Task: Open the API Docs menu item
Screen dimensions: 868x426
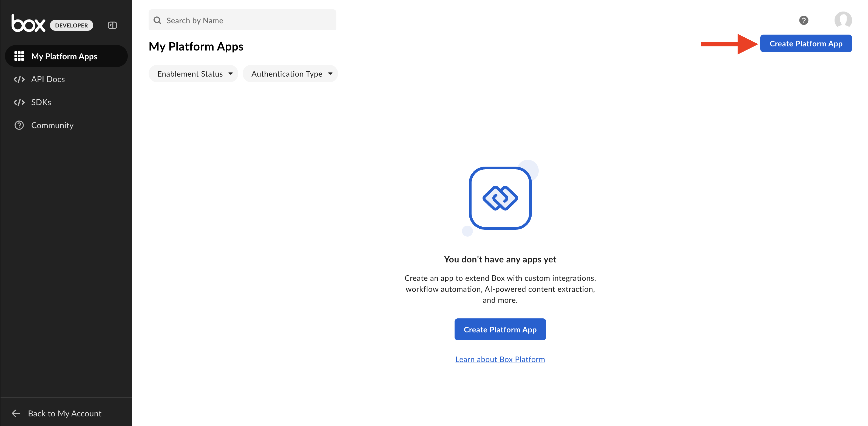Action: (48, 79)
